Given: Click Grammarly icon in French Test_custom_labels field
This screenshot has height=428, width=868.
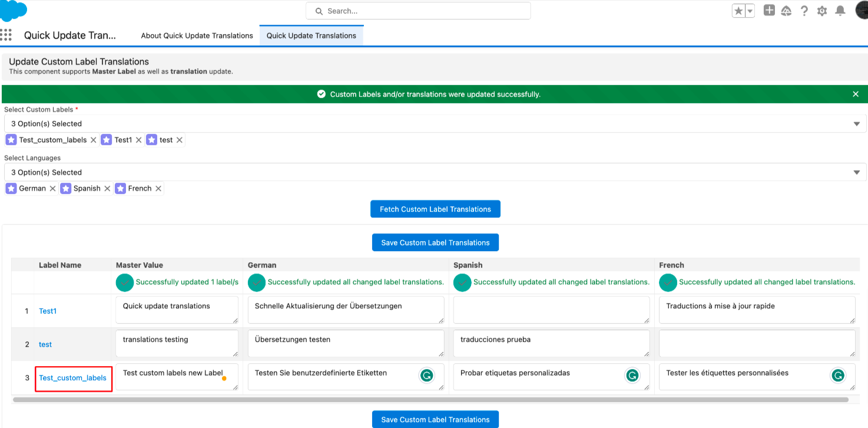Looking at the screenshot, I should pyautogui.click(x=838, y=376).
